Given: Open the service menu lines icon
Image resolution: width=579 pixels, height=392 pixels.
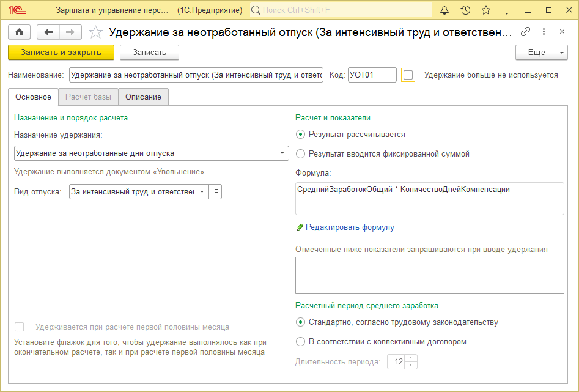Looking at the screenshot, I should pos(507,10).
